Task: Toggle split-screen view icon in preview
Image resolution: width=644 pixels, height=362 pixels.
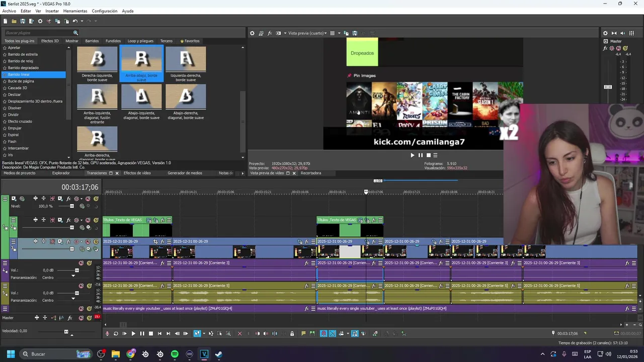Action: click(x=278, y=33)
